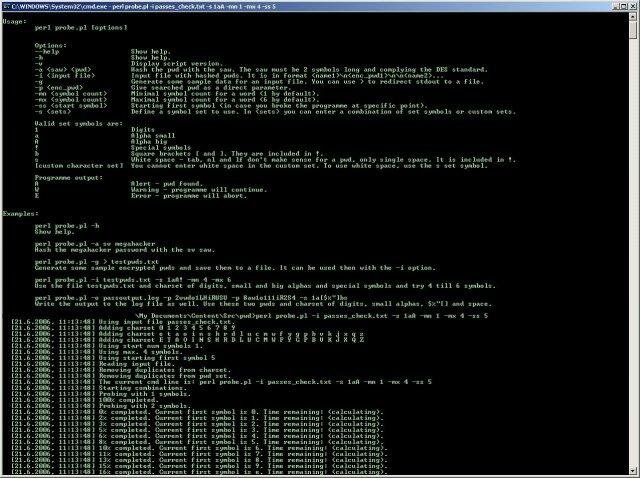
Task: Minimize the cmd.exe window
Action: (x=616, y=7)
